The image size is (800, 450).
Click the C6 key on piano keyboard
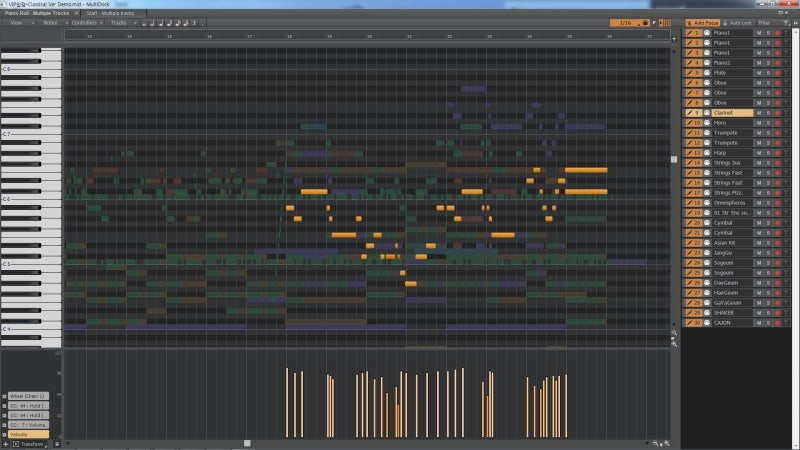(x=31, y=199)
